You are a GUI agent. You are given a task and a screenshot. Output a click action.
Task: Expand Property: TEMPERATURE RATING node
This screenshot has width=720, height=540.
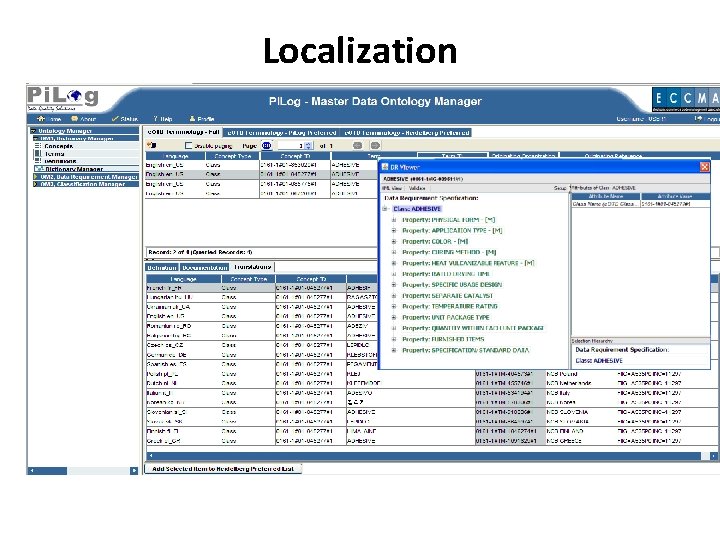coord(394,306)
